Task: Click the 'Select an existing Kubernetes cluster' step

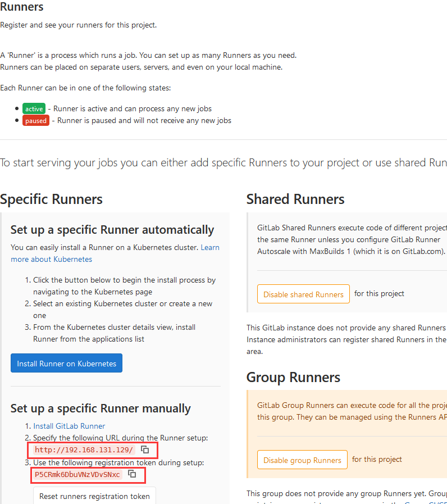Action: pos(123,309)
